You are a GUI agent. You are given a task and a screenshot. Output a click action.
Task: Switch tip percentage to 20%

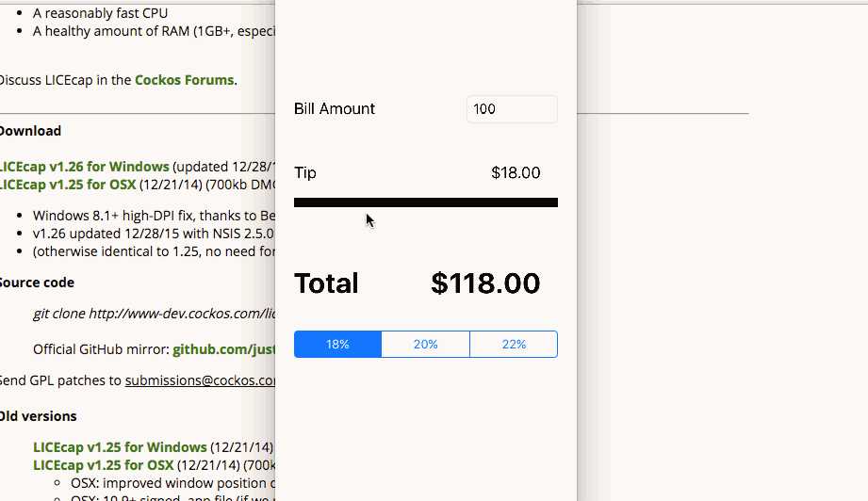point(425,345)
